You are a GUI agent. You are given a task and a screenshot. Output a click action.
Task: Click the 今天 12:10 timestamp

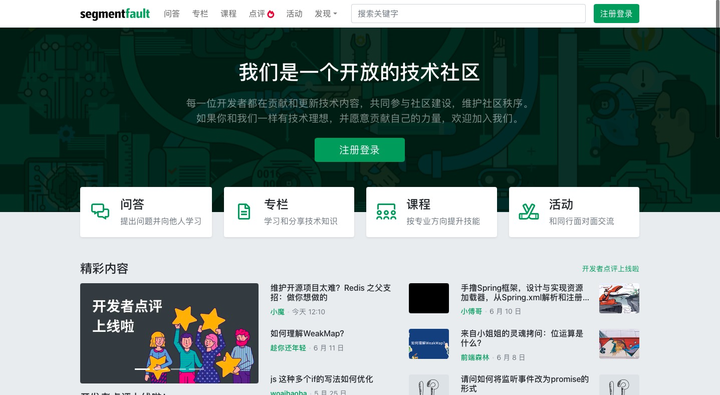[309, 312]
